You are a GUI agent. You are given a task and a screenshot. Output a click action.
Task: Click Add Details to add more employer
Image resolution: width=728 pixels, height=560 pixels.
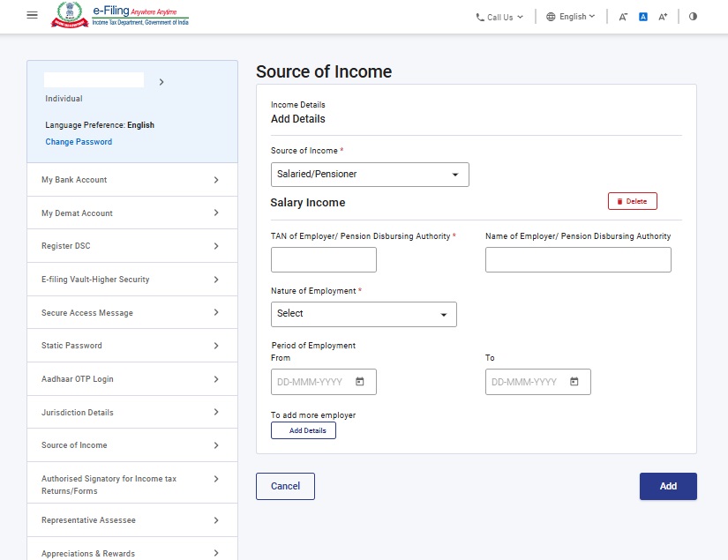click(304, 430)
